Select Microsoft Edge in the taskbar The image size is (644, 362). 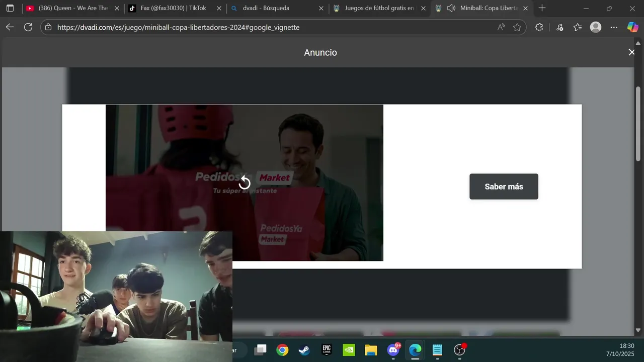pyautogui.click(x=415, y=350)
